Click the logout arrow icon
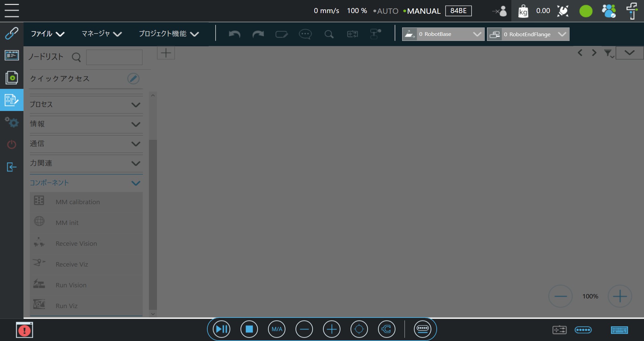The image size is (644, 341). (12, 167)
